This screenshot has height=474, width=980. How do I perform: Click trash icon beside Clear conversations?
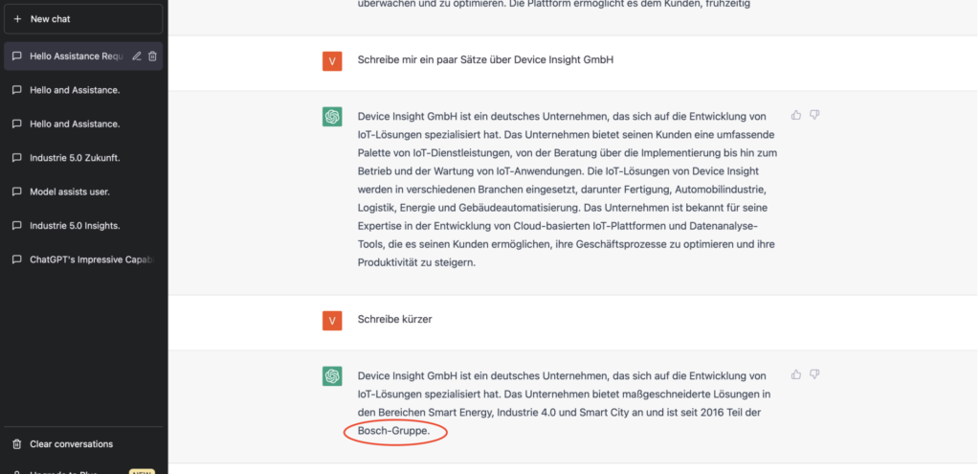[17, 444]
